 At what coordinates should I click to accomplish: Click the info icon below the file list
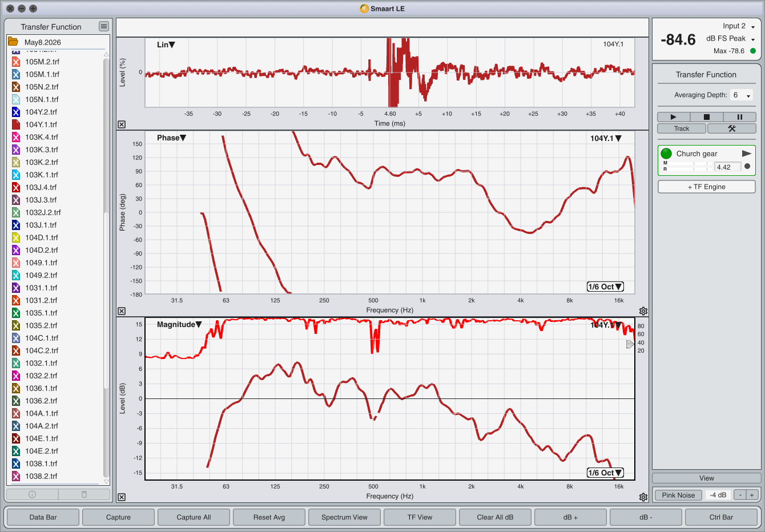pyautogui.click(x=33, y=494)
